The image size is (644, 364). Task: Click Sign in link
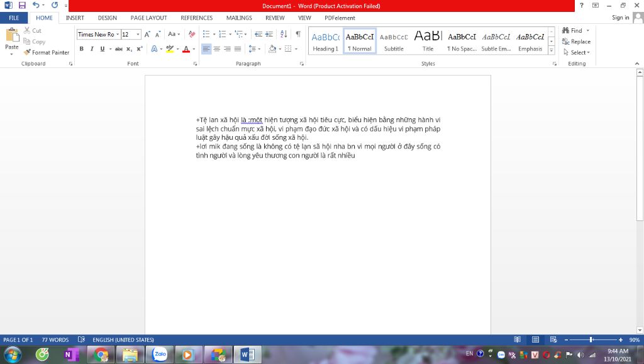click(620, 17)
